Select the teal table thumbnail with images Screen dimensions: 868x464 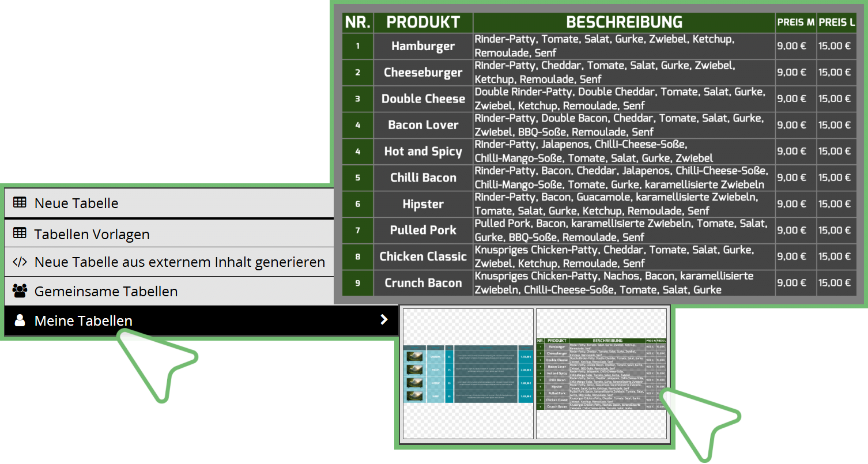tap(468, 374)
